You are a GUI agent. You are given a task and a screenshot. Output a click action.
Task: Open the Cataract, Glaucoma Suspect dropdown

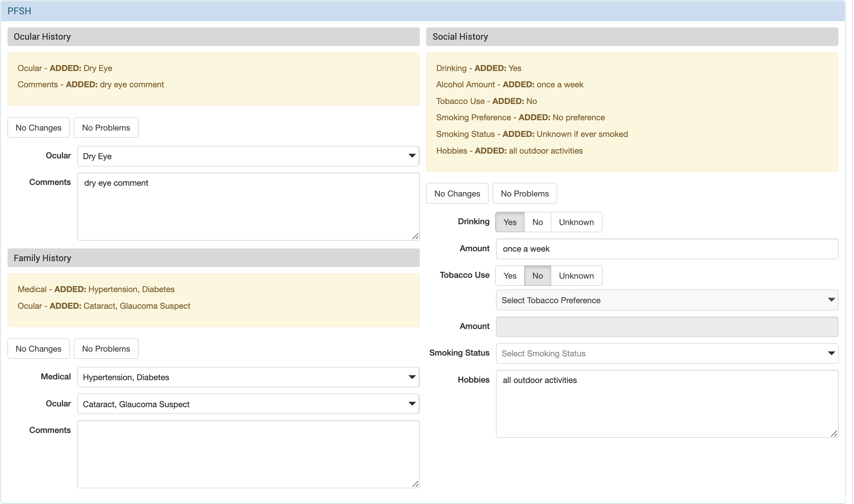point(248,404)
